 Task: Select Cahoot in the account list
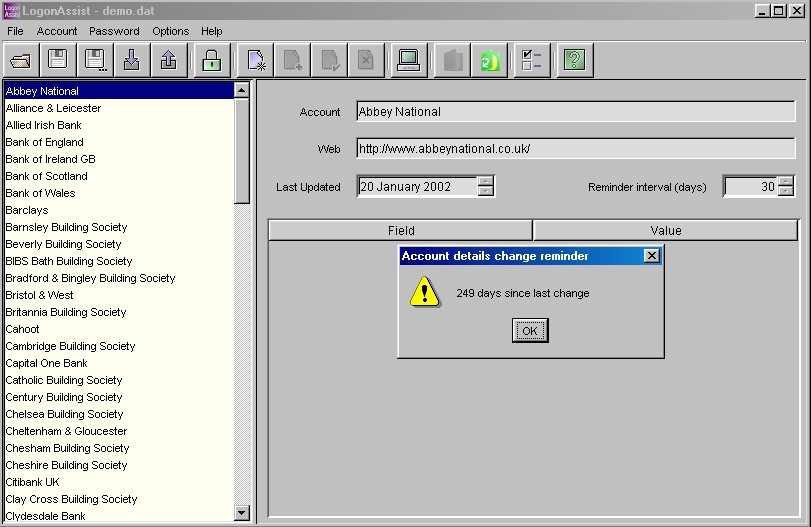point(119,329)
